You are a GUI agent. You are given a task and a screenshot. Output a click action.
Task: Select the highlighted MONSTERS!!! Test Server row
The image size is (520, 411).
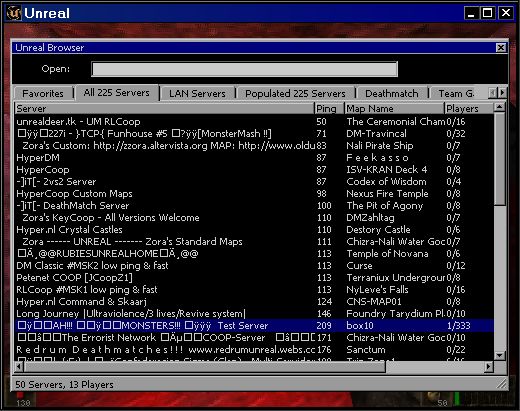[254, 326]
